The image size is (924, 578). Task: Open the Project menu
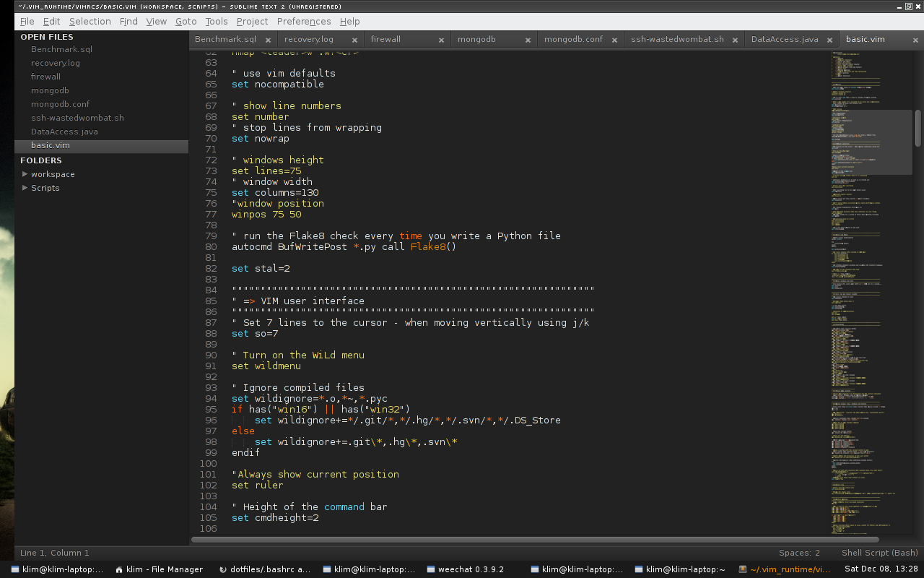[252, 22]
